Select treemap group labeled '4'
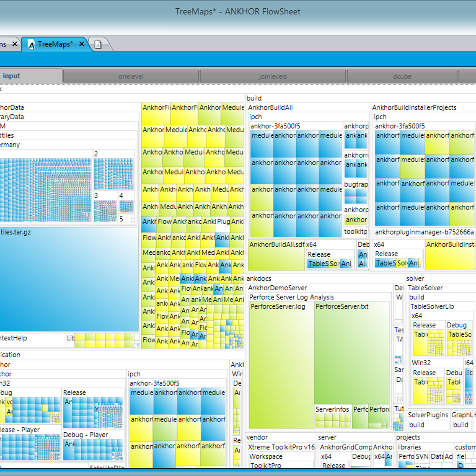The width and height of the screenshot is (476, 476). tap(121, 195)
